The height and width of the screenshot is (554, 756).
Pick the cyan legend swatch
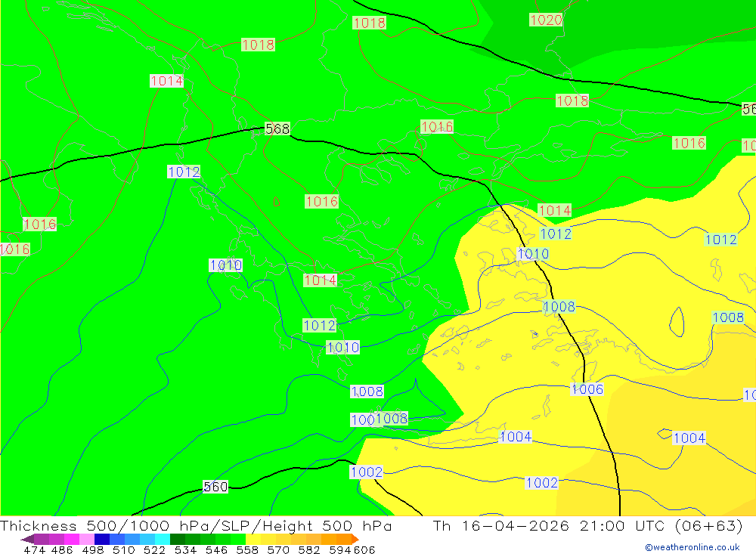163,539
